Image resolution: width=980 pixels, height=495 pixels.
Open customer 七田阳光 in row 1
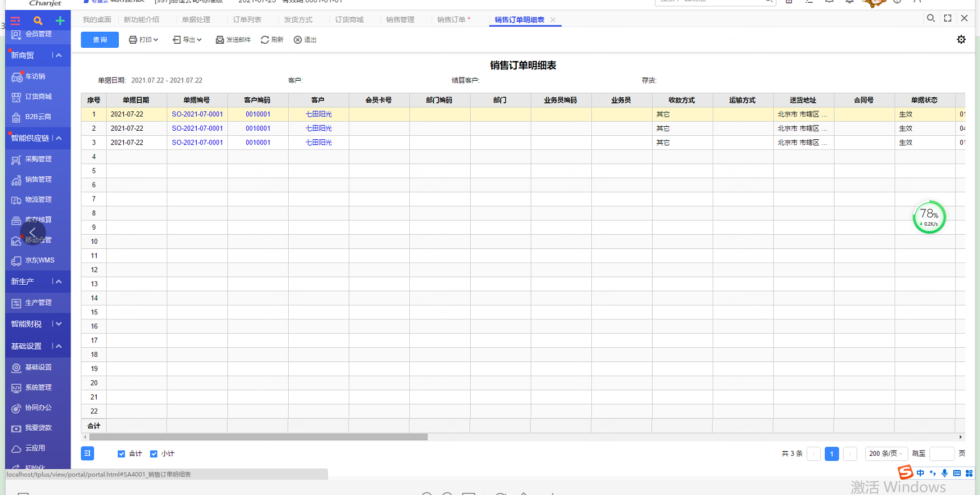(318, 114)
